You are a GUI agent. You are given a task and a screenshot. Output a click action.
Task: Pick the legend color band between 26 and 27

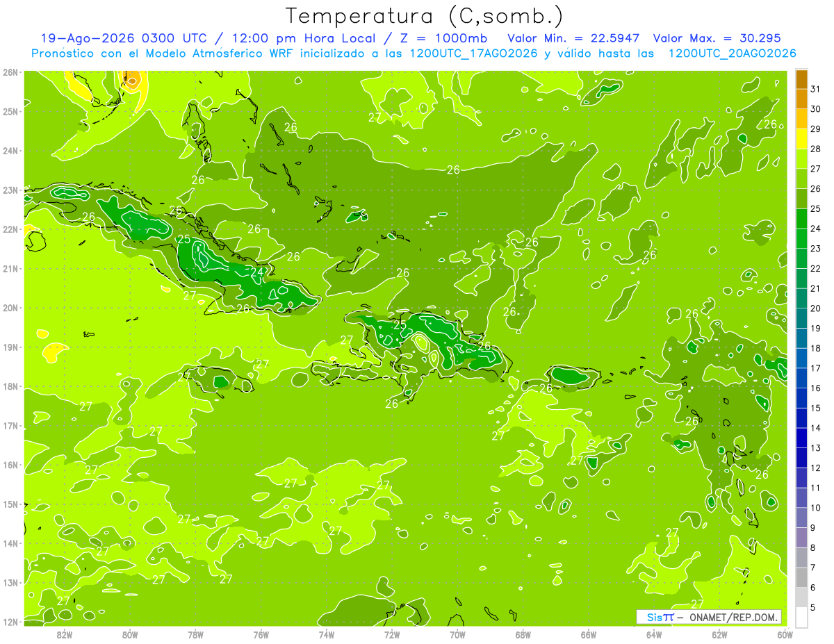pyautogui.click(x=802, y=179)
